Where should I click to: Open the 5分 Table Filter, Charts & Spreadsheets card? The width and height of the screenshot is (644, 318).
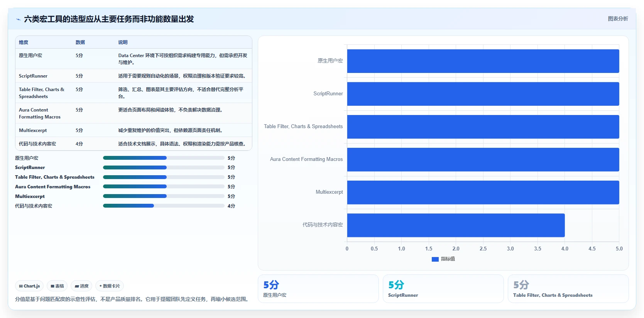568,289
